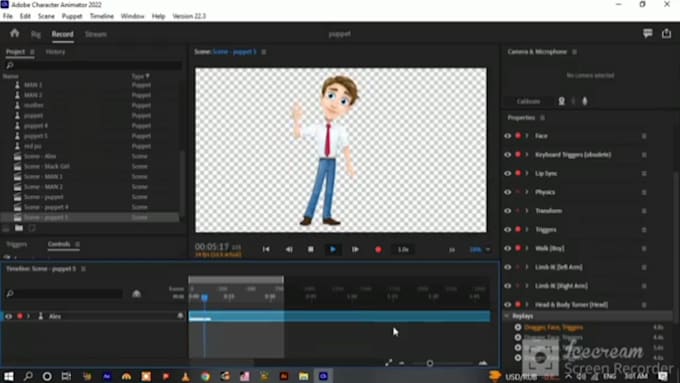Open Chrome from the taskbar
The width and height of the screenshot is (680, 383).
(205, 376)
